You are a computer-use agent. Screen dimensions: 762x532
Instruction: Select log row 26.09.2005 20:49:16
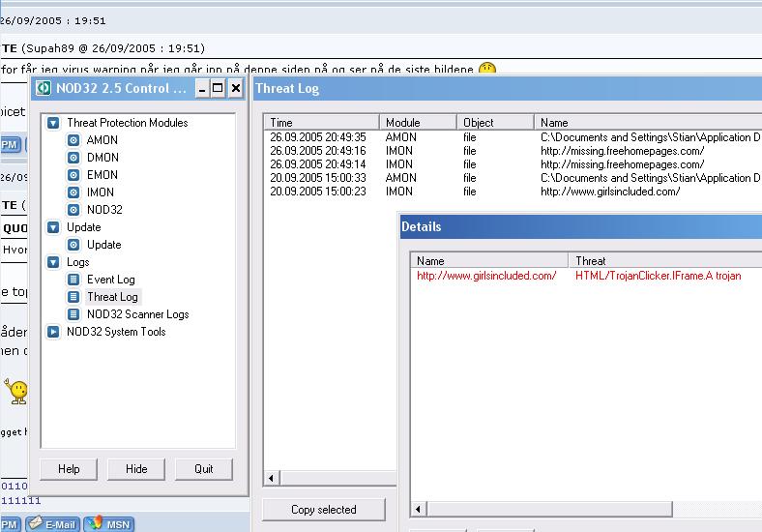pyautogui.click(x=513, y=151)
